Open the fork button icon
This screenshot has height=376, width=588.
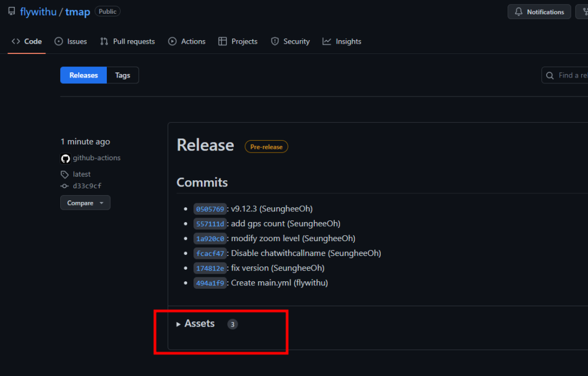coord(583,12)
